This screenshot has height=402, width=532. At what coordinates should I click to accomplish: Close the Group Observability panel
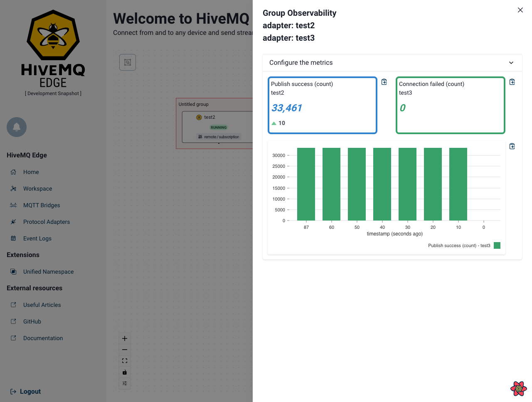520,10
